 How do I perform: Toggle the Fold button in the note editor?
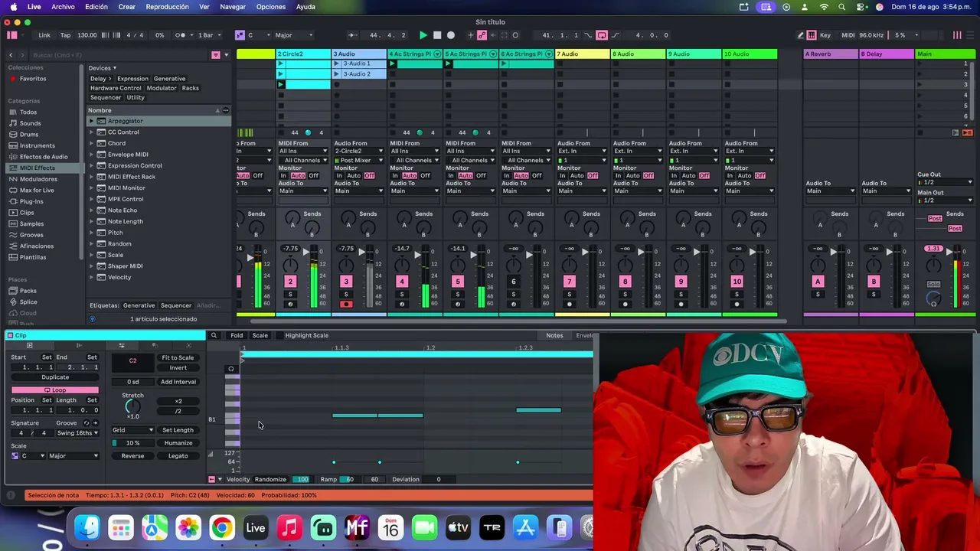[237, 335]
